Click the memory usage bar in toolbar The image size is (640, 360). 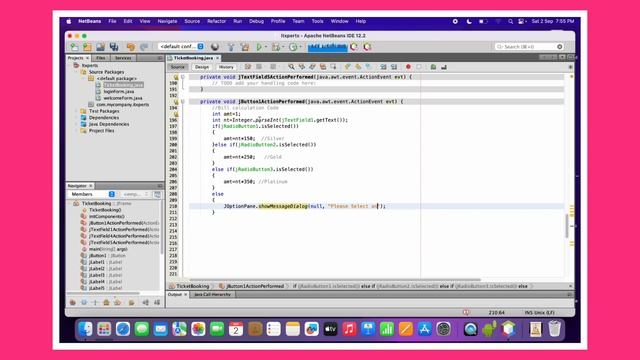pos(327,47)
